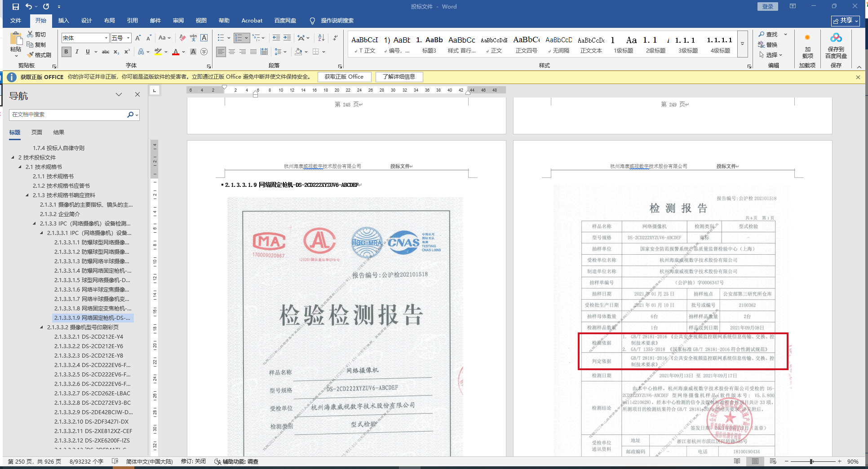868x469 pixels.
Task: Click the 选择 (Select) button
Action: 771,55
